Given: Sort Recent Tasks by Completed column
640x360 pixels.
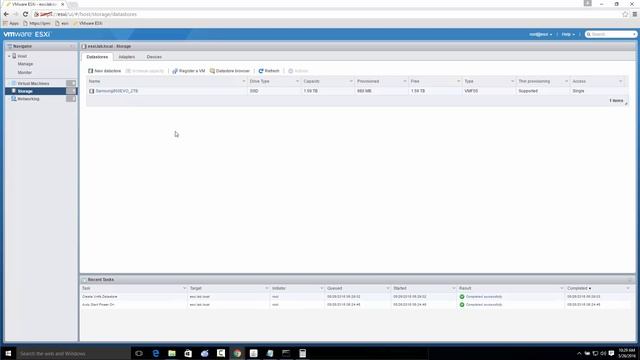Looking at the screenshot, I should [x=578, y=288].
